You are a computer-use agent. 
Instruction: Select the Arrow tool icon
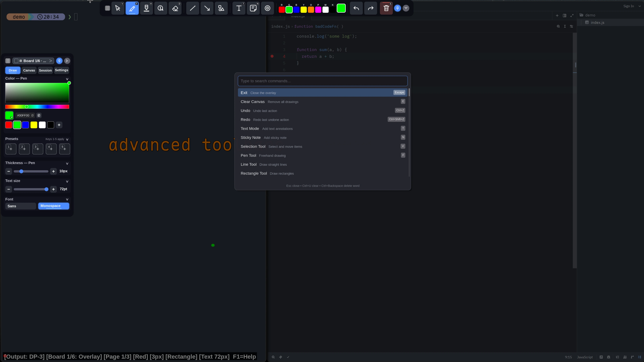coord(207,9)
